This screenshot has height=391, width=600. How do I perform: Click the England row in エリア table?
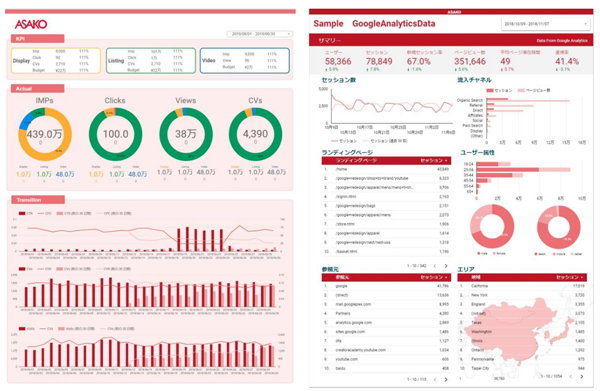tap(522, 304)
